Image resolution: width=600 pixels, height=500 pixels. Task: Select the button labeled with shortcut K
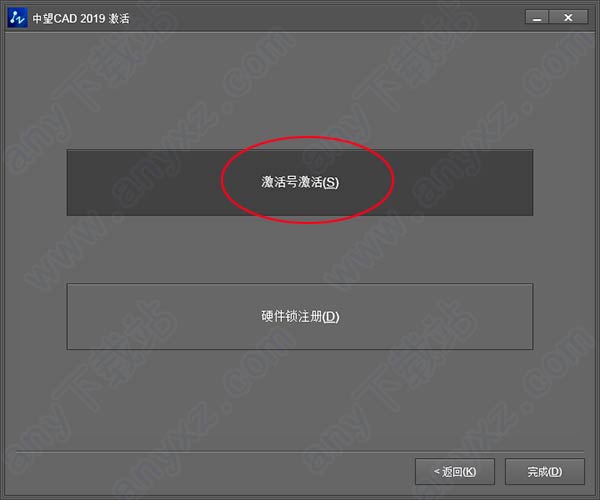(x=455, y=472)
